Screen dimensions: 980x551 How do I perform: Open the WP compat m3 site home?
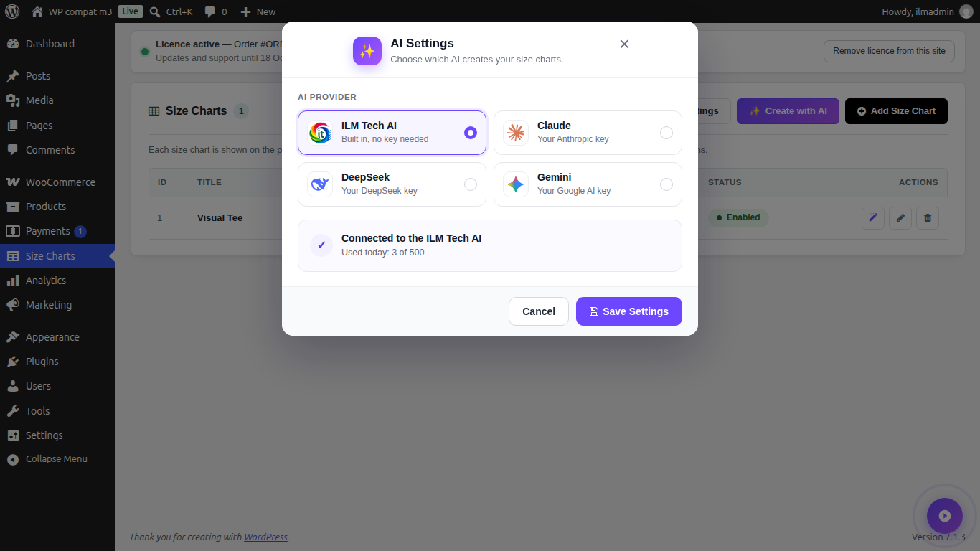coord(72,11)
